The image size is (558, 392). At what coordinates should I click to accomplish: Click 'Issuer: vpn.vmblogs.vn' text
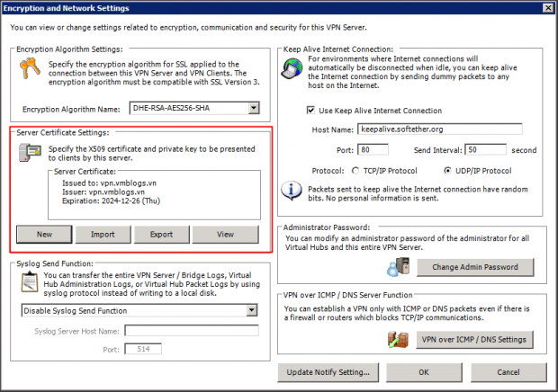tap(103, 192)
